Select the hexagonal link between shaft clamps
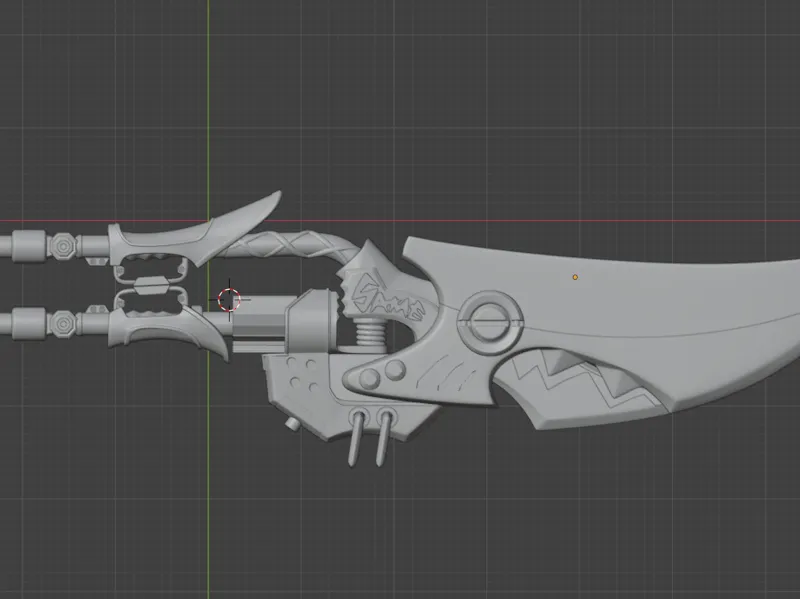 pos(151,285)
